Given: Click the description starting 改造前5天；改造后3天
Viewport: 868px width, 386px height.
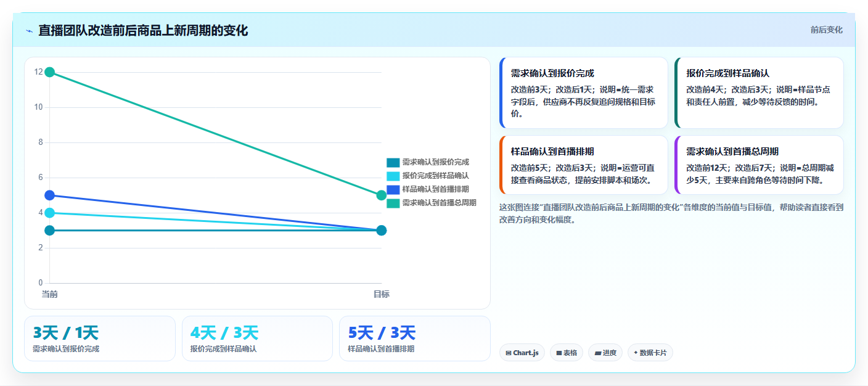Looking at the screenshot, I should tap(583, 174).
